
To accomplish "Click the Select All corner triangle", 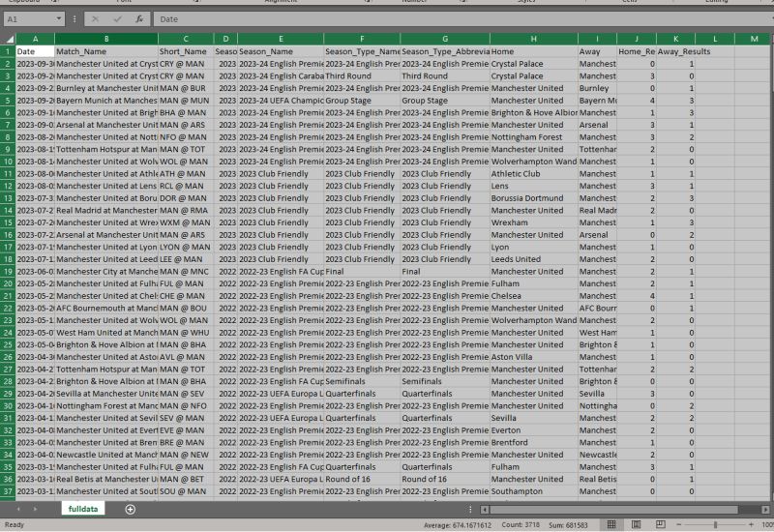I will [9, 39].
